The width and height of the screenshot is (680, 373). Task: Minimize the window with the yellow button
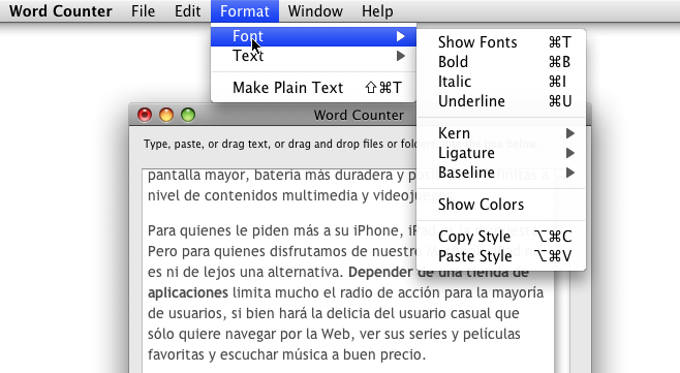tap(166, 115)
